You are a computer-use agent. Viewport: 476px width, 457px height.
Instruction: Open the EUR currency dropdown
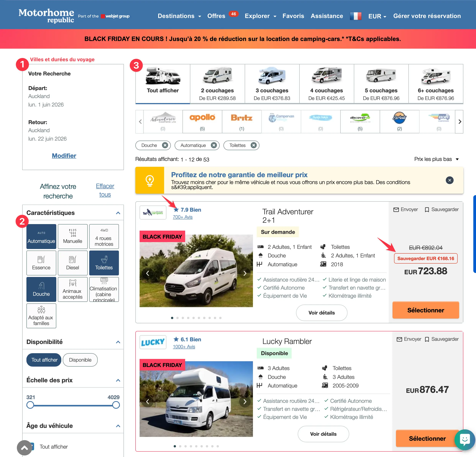point(377,16)
